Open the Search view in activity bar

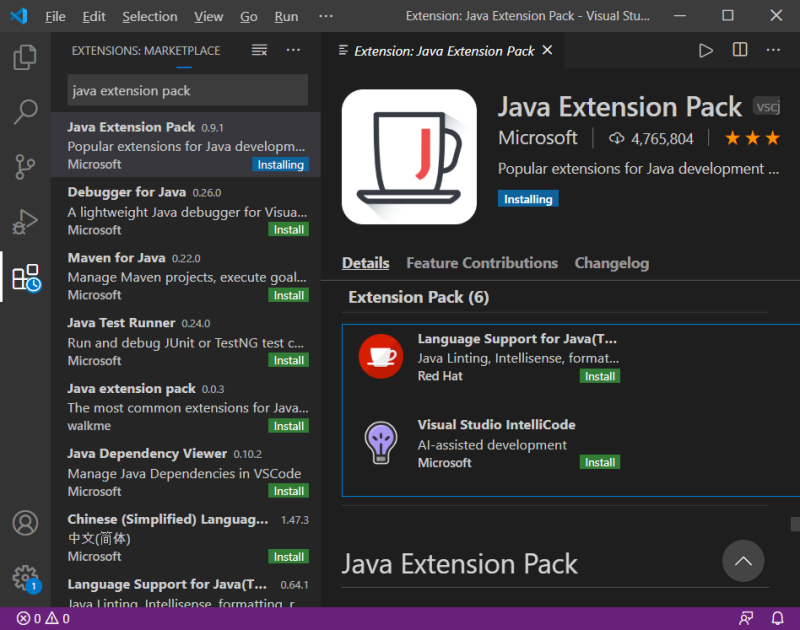click(x=25, y=111)
